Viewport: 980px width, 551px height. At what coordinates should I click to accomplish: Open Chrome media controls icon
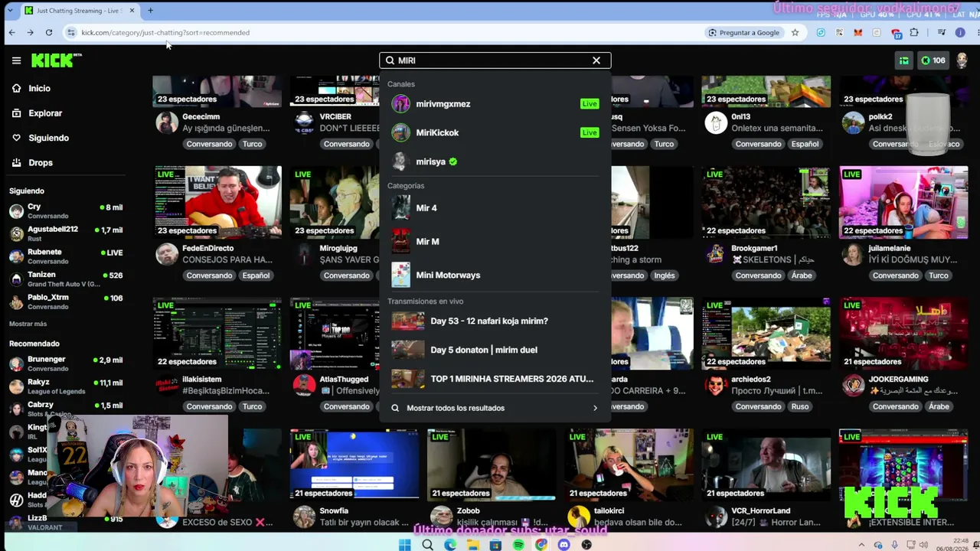(x=942, y=33)
